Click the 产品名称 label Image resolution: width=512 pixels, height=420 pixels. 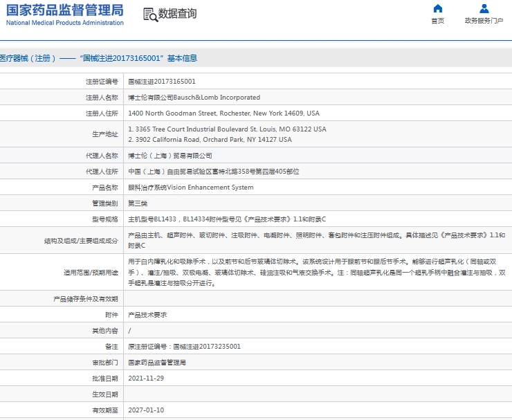[104, 188]
